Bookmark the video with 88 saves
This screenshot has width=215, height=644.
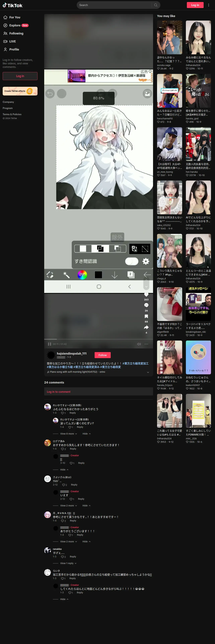pos(146,316)
